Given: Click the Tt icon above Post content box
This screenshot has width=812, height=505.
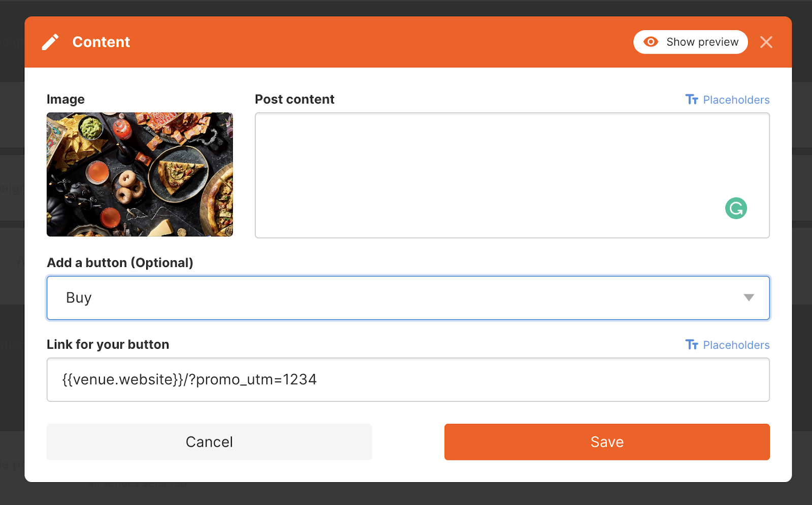Looking at the screenshot, I should 691,99.
